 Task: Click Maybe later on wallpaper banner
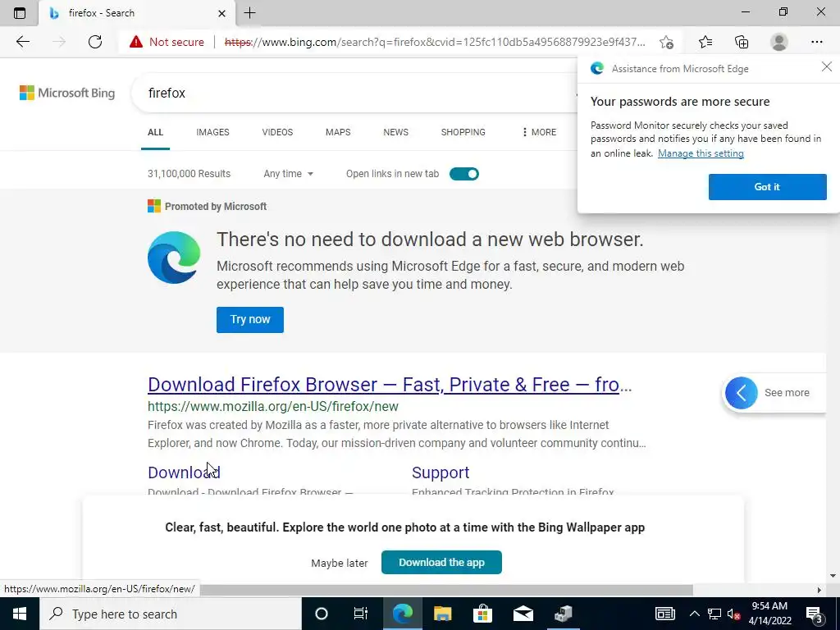coord(339,563)
